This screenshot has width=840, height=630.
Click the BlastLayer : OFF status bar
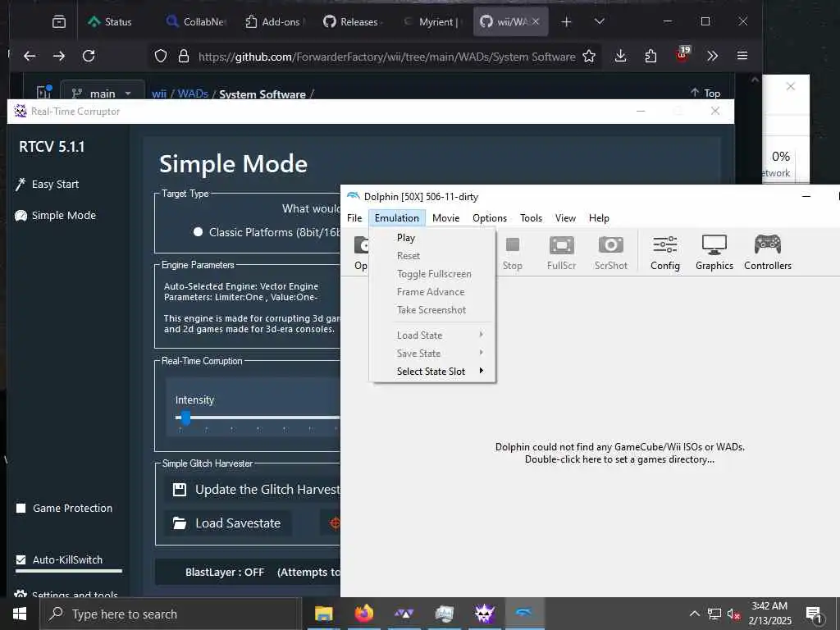pyautogui.click(x=248, y=572)
